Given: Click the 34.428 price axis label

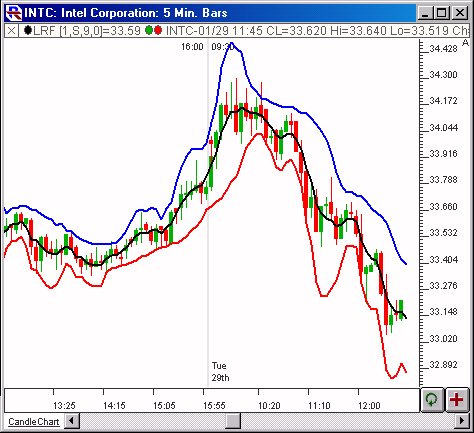Looking at the screenshot, I should (x=443, y=49).
